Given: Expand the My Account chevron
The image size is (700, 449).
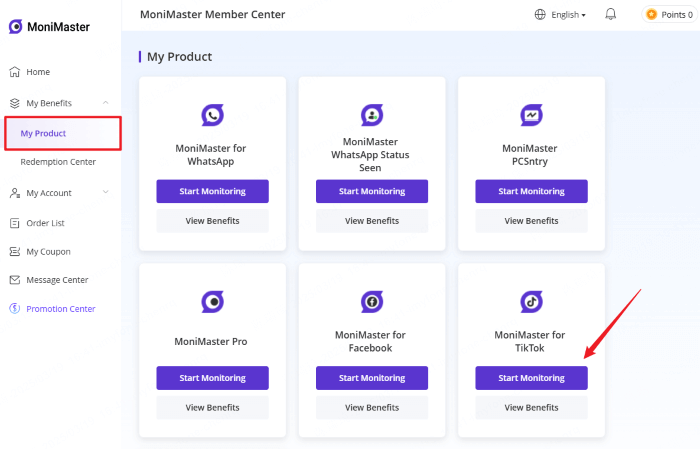Looking at the screenshot, I should point(106,192).
